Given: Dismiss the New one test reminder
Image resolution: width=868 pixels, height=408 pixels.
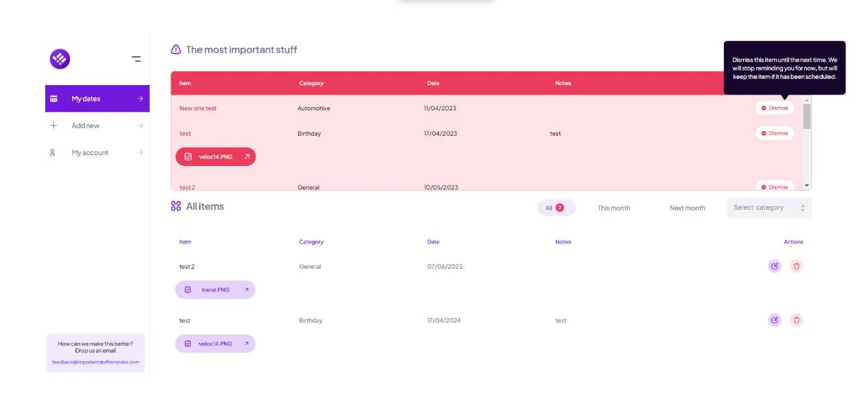Looking at the screenshot, I should click(775, 108).
